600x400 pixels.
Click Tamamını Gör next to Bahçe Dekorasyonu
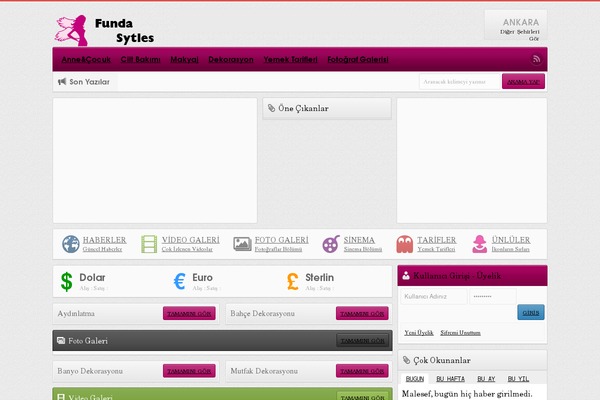coord(362,313)
